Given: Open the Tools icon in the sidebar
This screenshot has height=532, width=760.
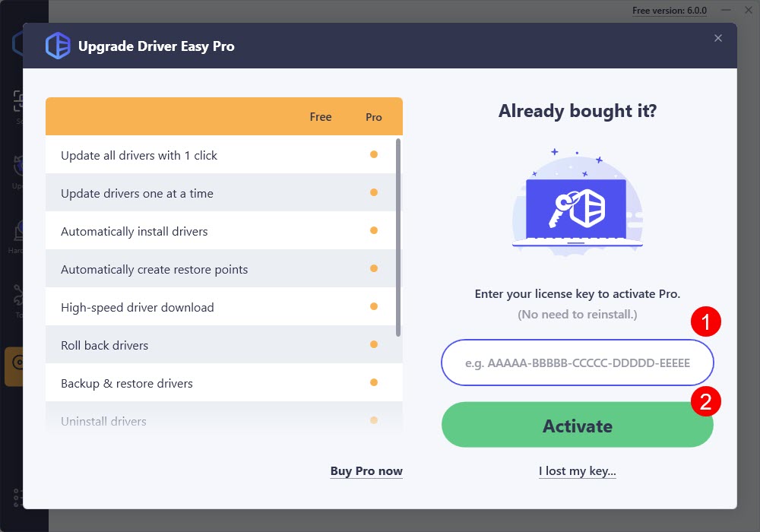Looking at the screenshot, I should (x=18, y=298).
